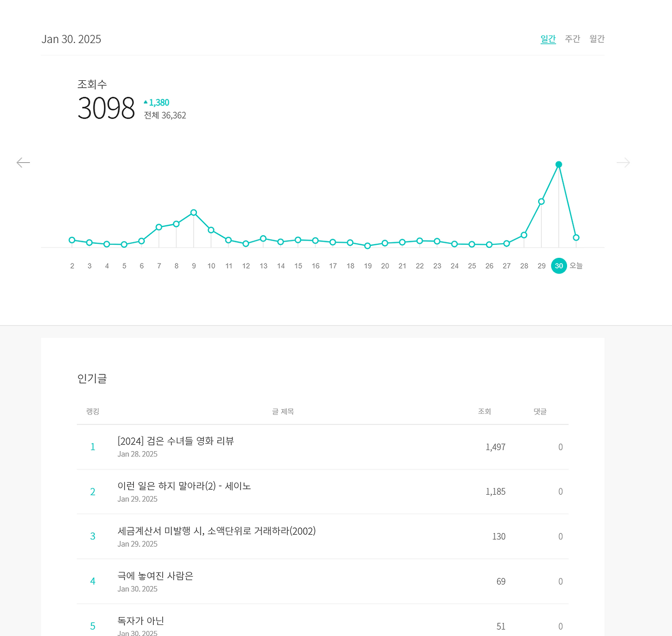The image size is (672, 636).
Task: Click the peak data point above day 9
Action: [x=193, y=212]
